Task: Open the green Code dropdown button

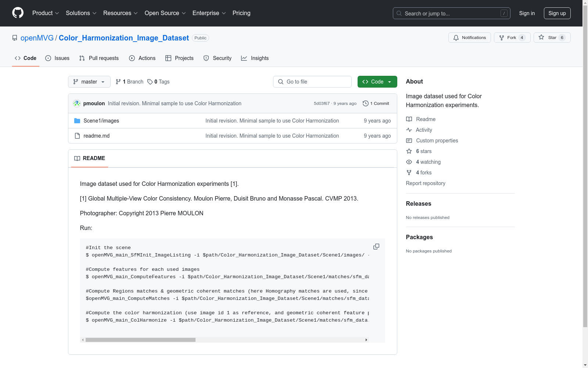Action: tap(377, 82)
